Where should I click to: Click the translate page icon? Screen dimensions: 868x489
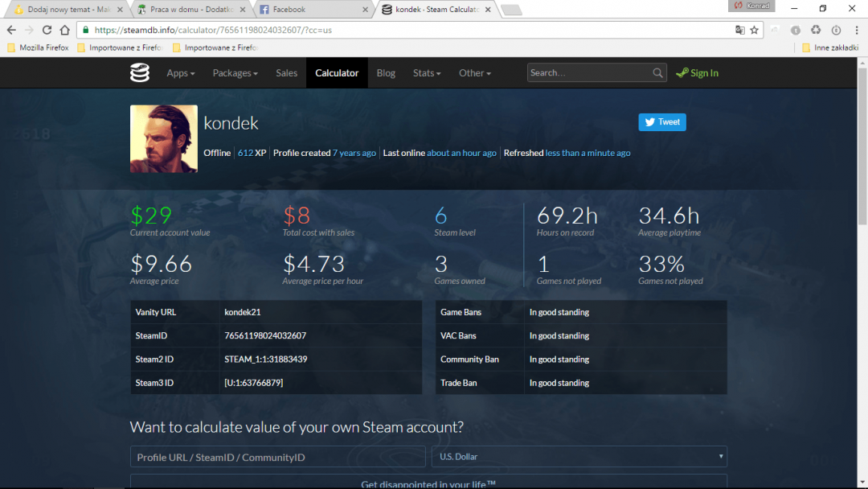(x=739, y=30)
